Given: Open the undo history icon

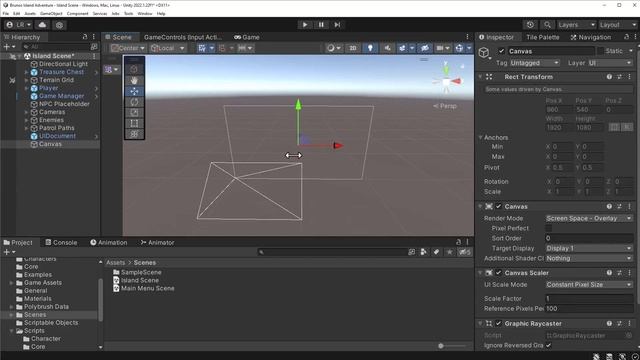Looking at the screenshot, I should [530, 25].
